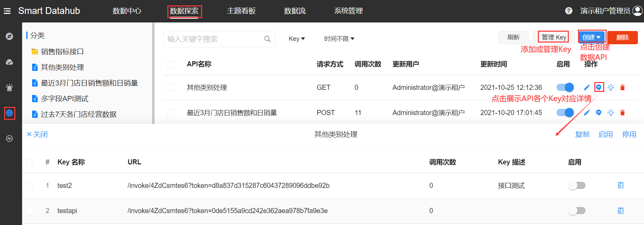The height and width of the screenshot is (225, 644).
Task: Open the 系统管理 menu
Action: point(348,11)
